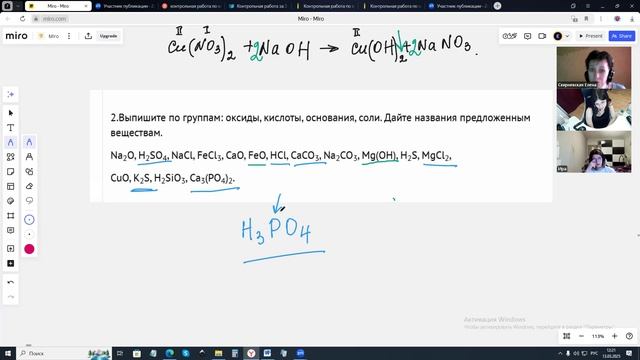Viewport: 640px width, 360px height.
Task: Open the Miro AI sparkle tool
Action: [x=11, y=94]
